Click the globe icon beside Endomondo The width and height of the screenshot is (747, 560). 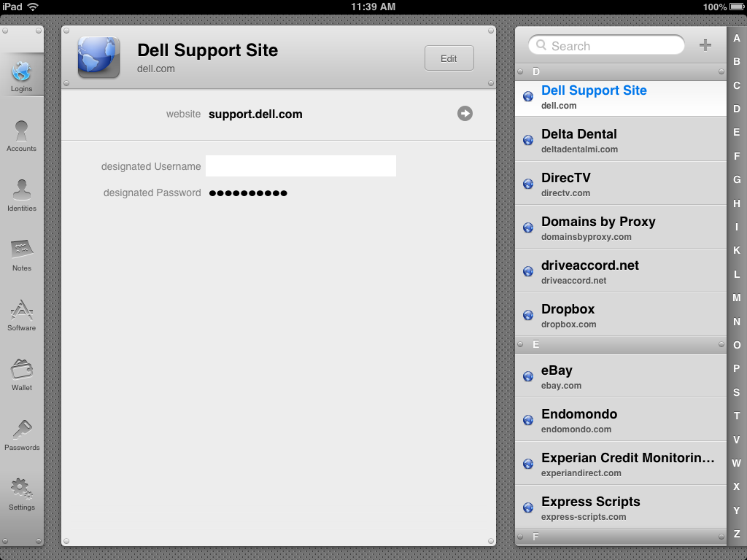click(x=528, y=420)
